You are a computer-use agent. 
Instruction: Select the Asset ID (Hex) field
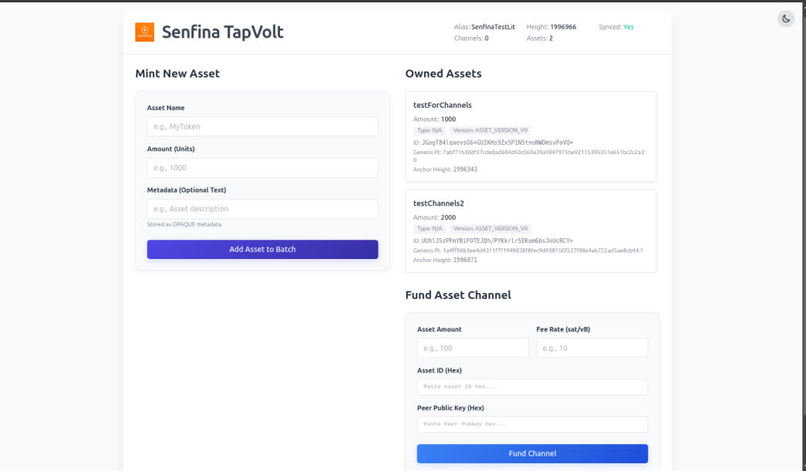tap(532, 387)
